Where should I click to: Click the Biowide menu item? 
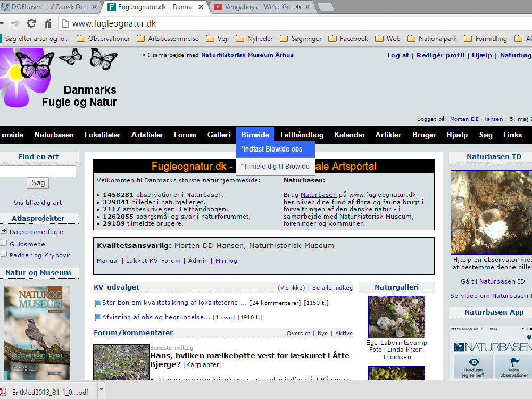click(255, 135)
